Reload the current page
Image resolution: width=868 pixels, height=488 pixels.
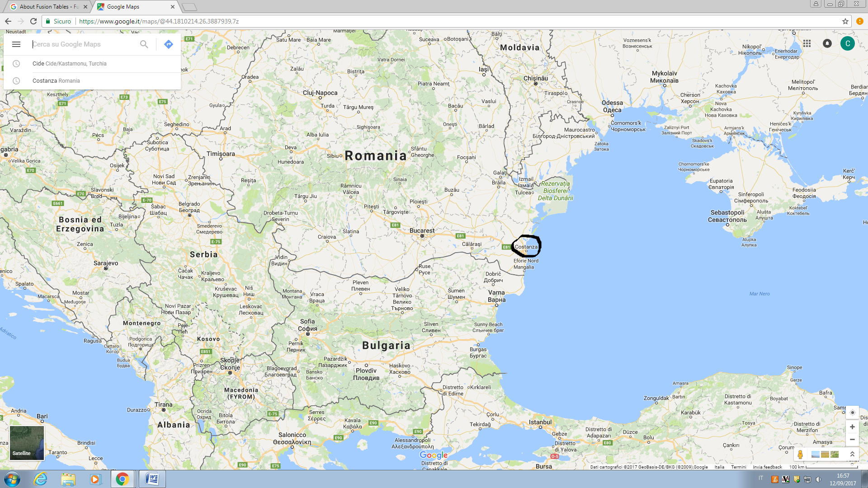click(x=33, y=21)
